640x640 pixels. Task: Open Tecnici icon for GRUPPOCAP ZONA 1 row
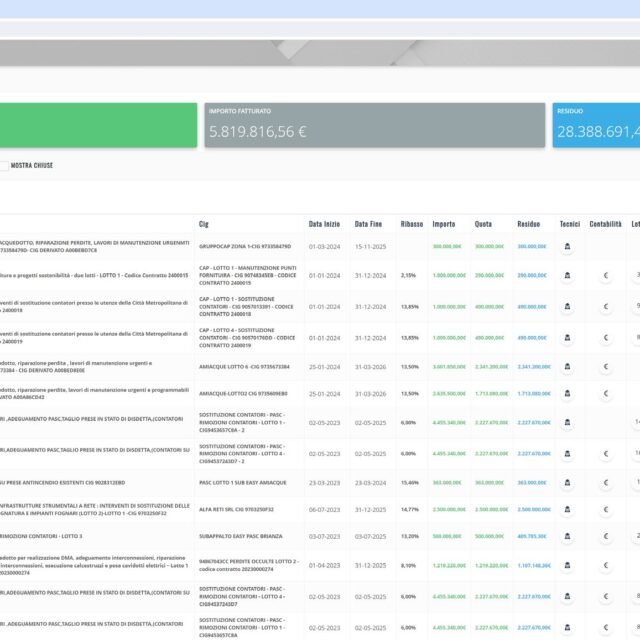pyautogui.click(x=567, y=246)
